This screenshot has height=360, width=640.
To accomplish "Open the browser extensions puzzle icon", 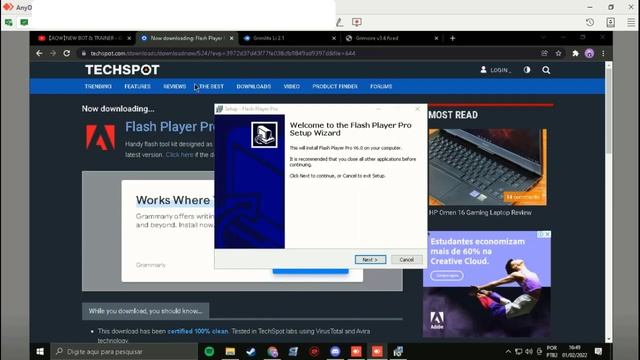I will tap(576, 53).
